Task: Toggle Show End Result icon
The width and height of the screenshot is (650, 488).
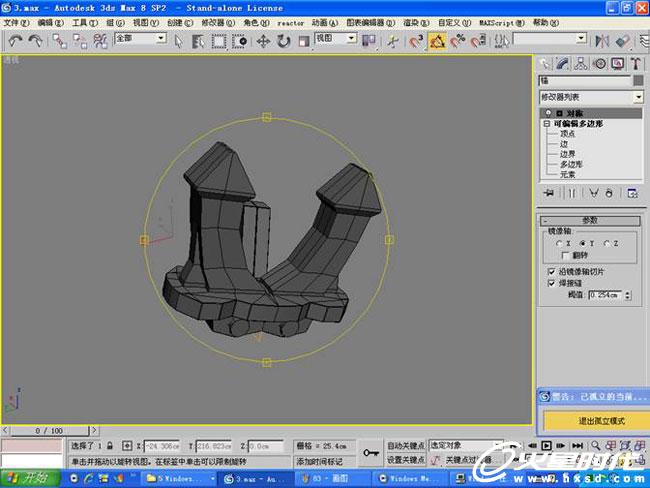Action: click(572, 193)
